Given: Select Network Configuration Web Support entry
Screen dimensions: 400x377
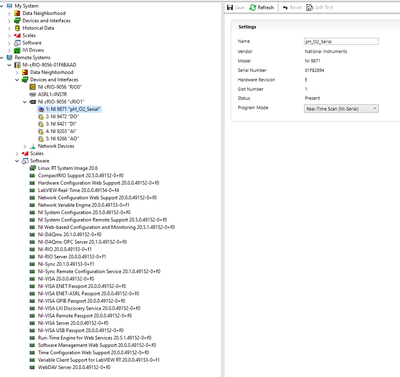Looking at the screenshot, I should 97,198.
